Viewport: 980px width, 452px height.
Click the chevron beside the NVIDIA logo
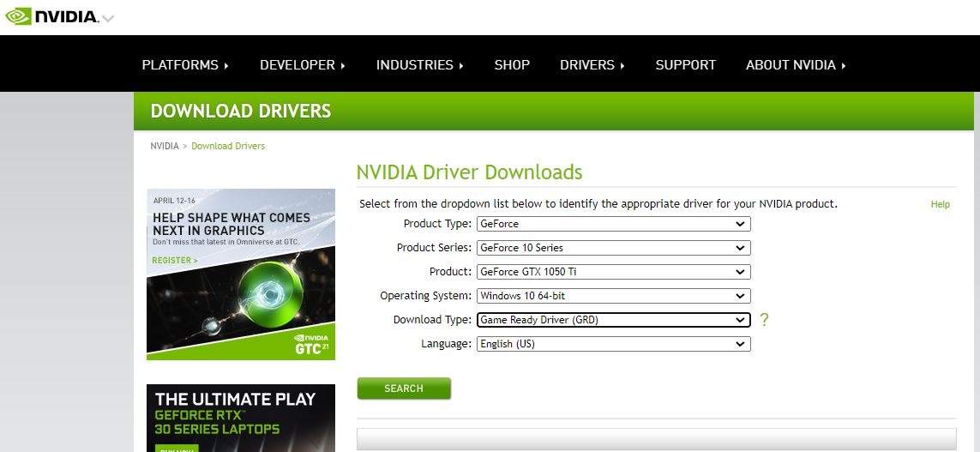point(108,19)
